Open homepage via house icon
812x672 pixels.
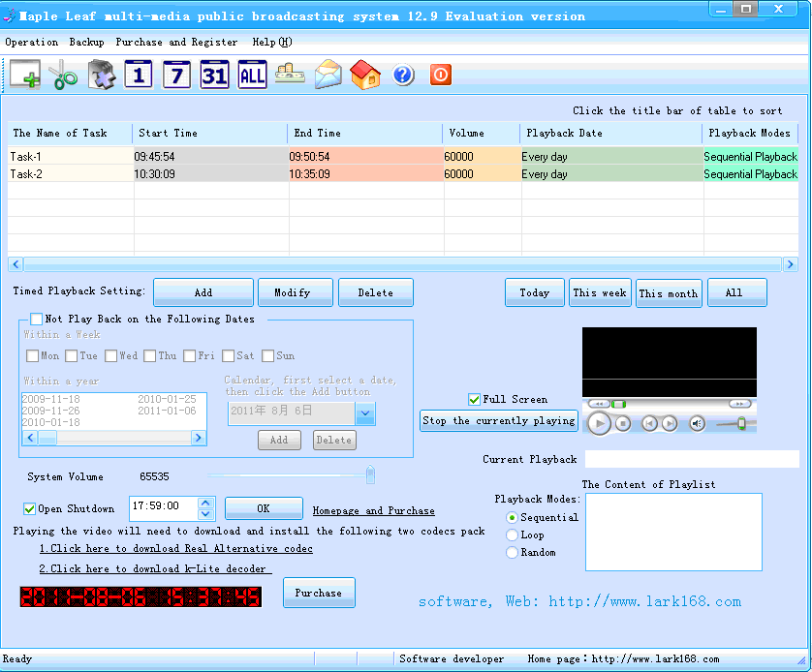[365, 75]
